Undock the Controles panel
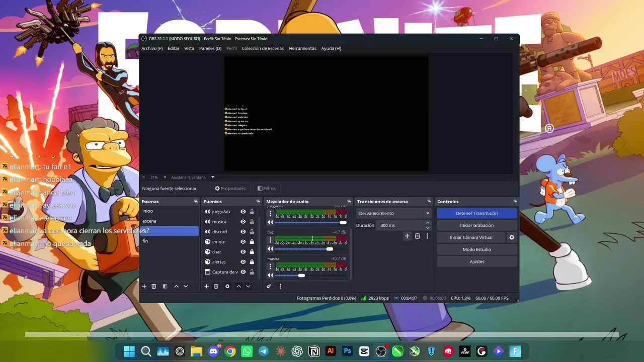644x362 pixels. coord(515,202)
